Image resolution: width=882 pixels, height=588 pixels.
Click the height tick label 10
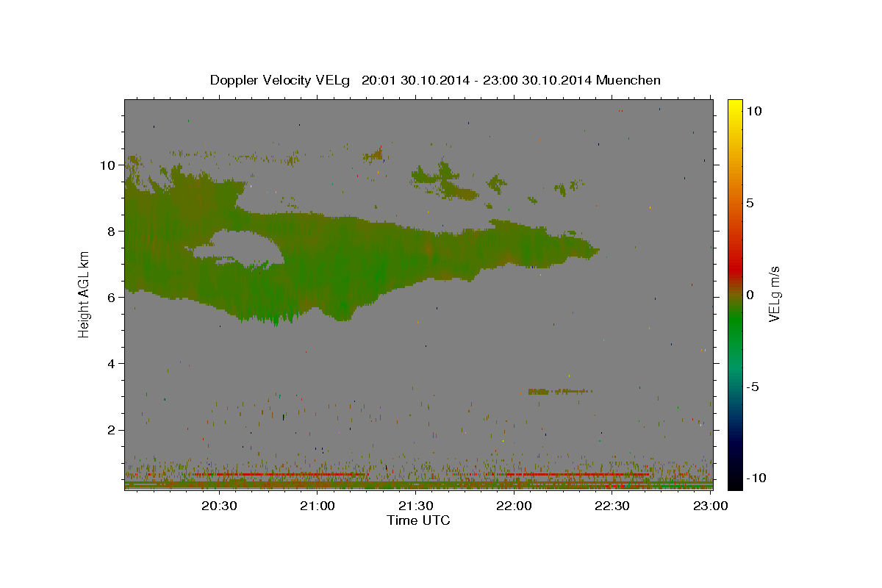[x=108, y=165]
